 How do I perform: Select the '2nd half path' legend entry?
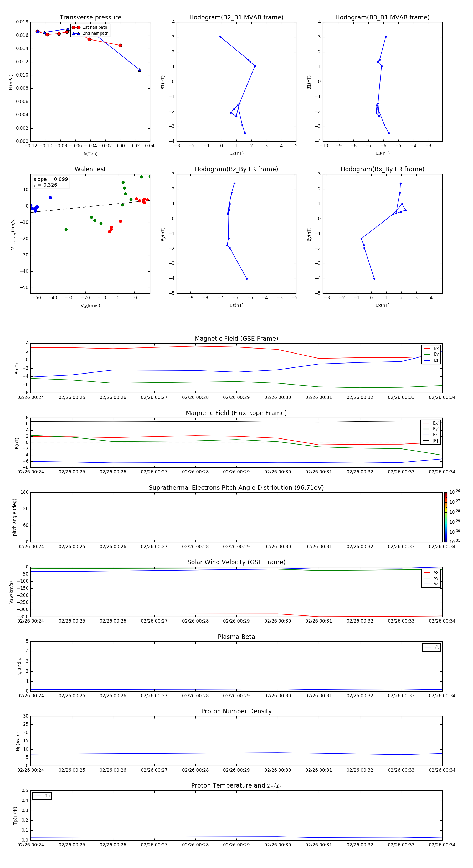[90, 33]
